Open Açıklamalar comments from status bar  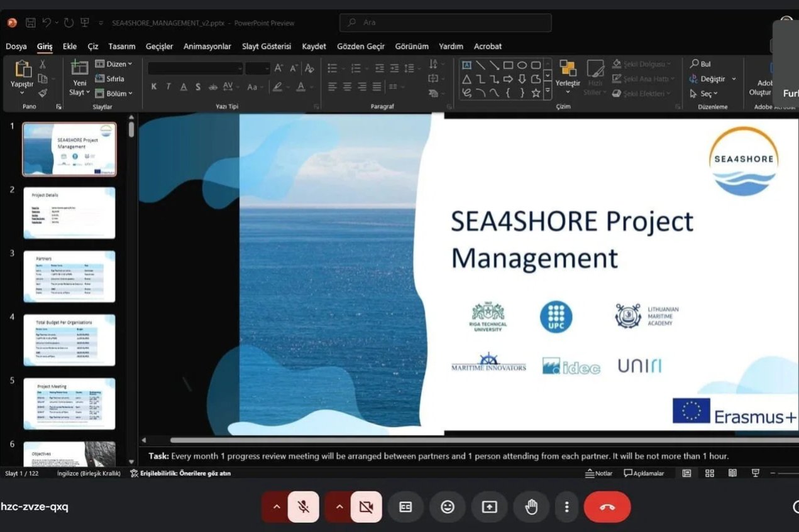click(x=644, y=473)
